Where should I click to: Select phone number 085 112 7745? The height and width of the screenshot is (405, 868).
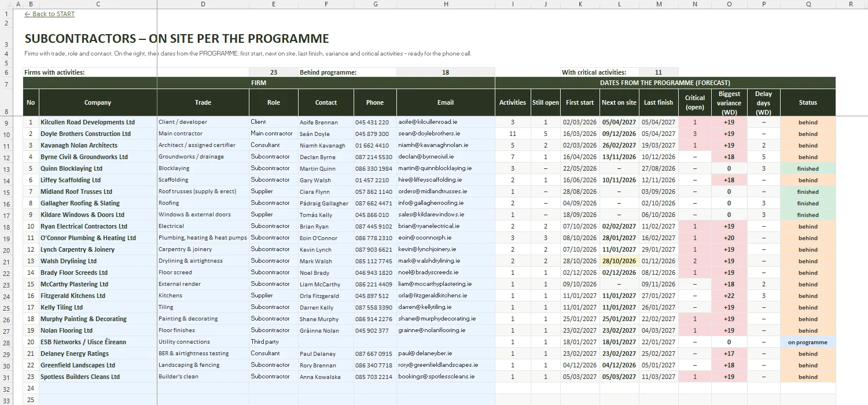375,261
